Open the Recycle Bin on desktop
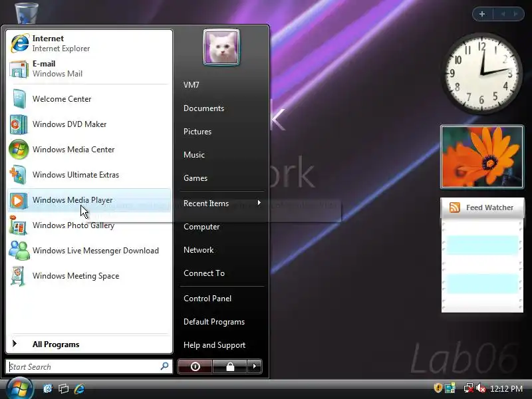Viewport: 532px width, 399px height. click(x=27, y=12)
